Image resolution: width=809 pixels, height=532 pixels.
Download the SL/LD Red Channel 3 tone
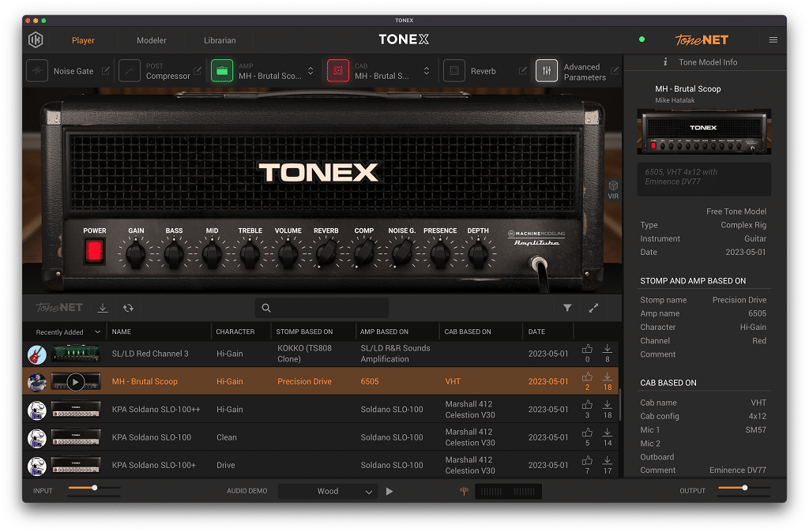pyautogui.click(x=608, y=349)
